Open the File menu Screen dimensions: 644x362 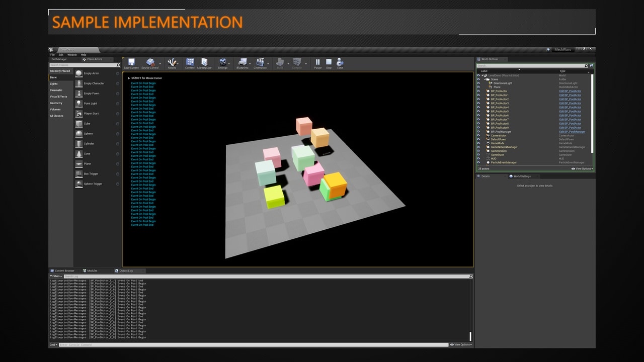52,55
